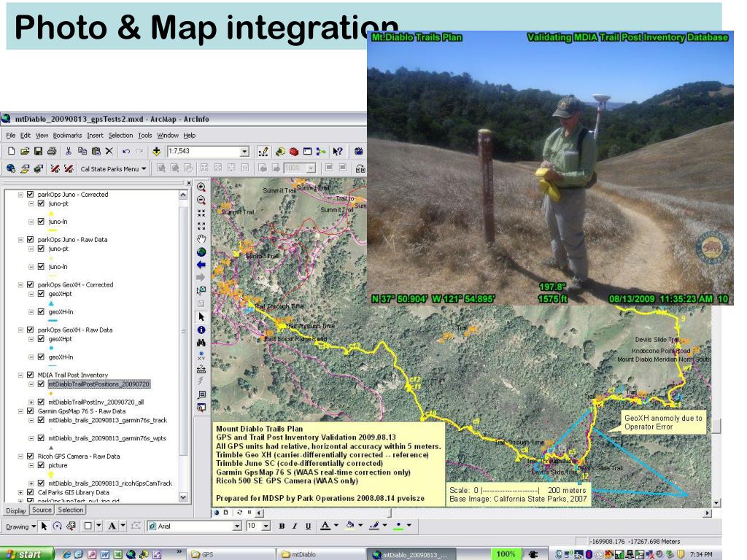This screenshot has width=747, height=560.
Task: Toggle parkOps GeoXH - Raw Data checkbox
Action: point(31,330)
